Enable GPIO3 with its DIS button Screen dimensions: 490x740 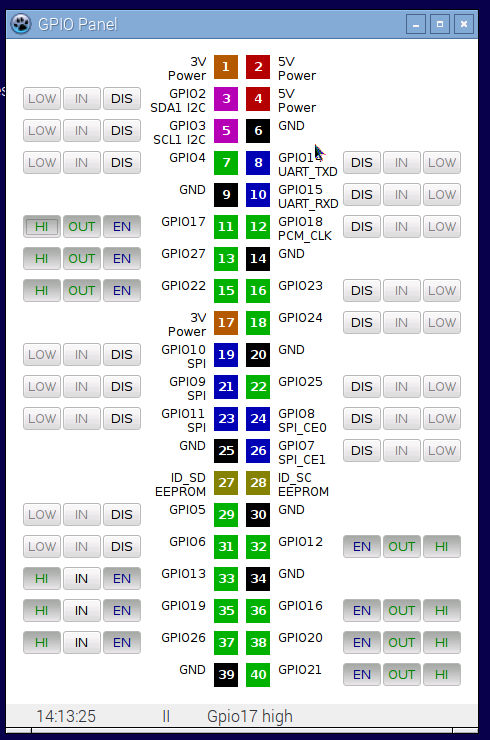click(122, 131)
